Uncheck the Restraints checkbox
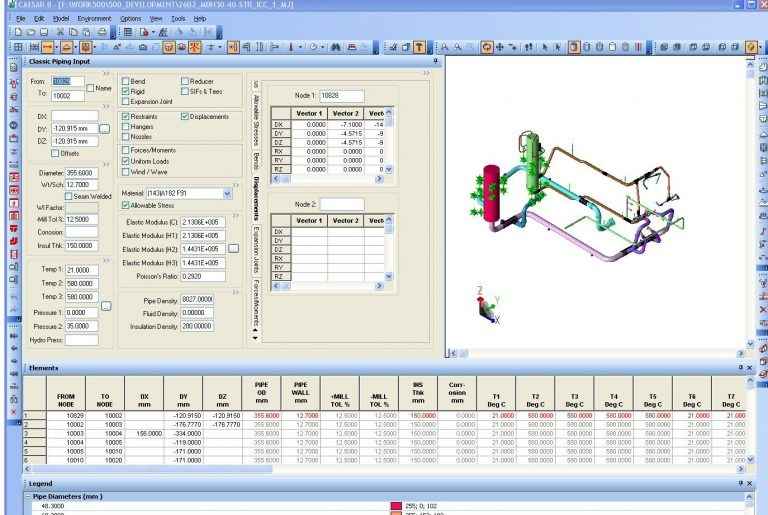Screen dimensions: 768x515 tap(126, 116)
